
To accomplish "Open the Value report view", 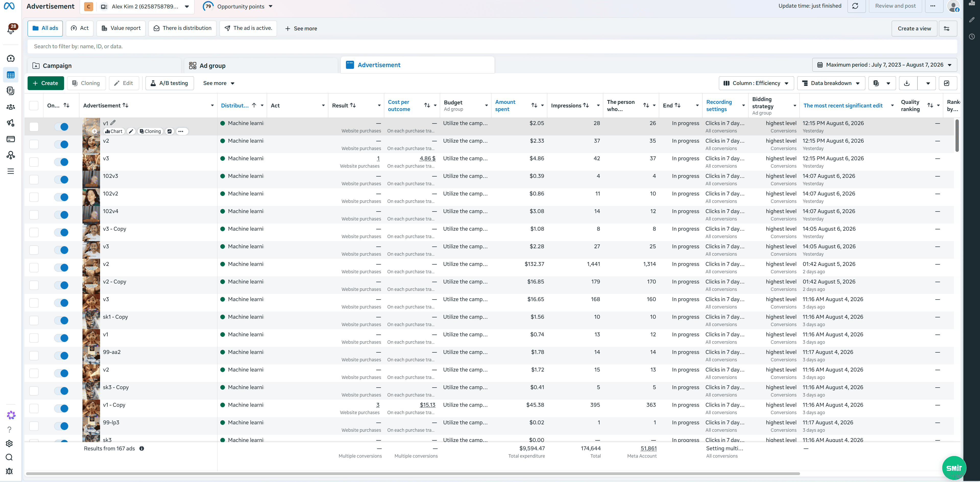I will [x=121, y=28].
